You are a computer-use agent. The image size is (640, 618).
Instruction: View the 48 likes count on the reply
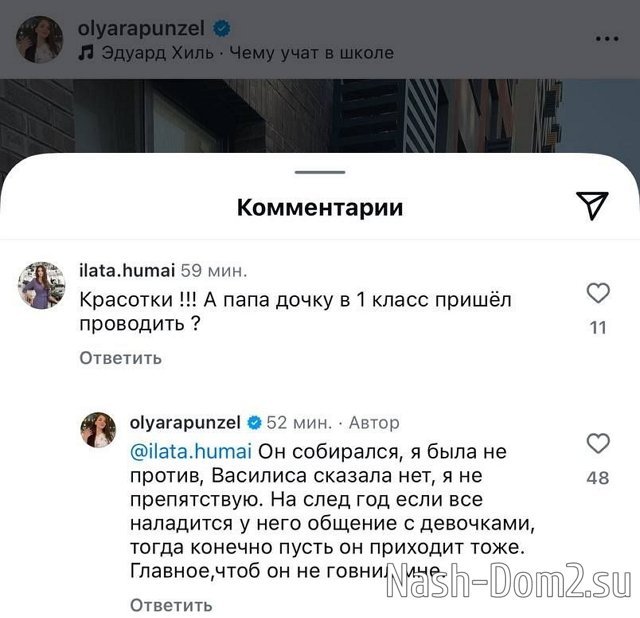click(x=598, y=478)
